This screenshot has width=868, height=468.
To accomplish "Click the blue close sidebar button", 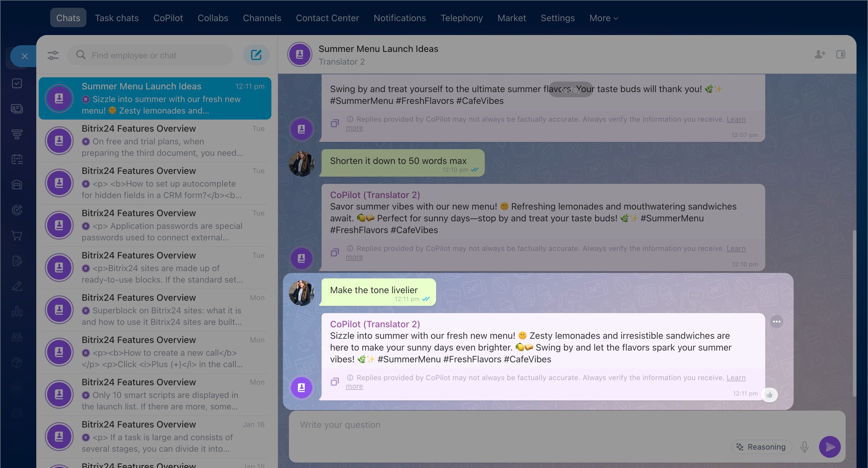I will (x=24, y=56).
